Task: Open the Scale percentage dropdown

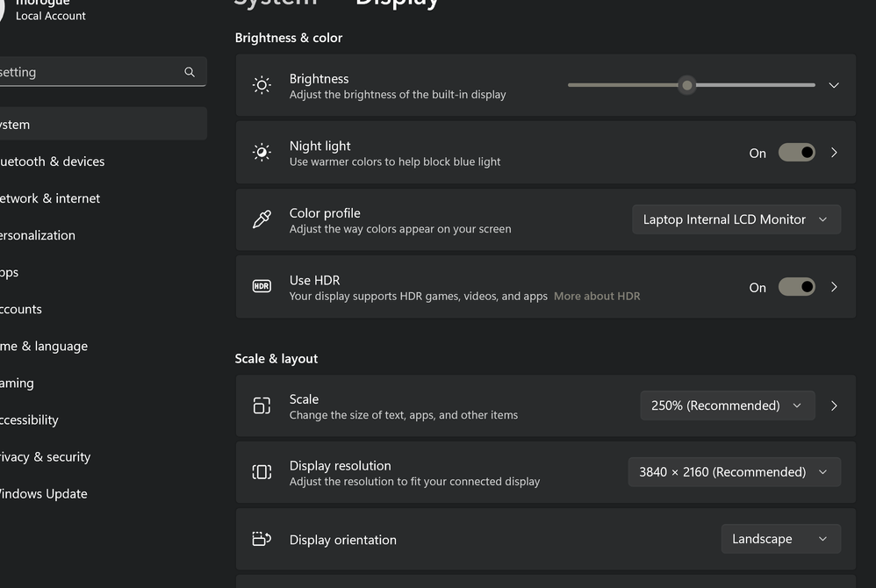Action: pos(727,405)
